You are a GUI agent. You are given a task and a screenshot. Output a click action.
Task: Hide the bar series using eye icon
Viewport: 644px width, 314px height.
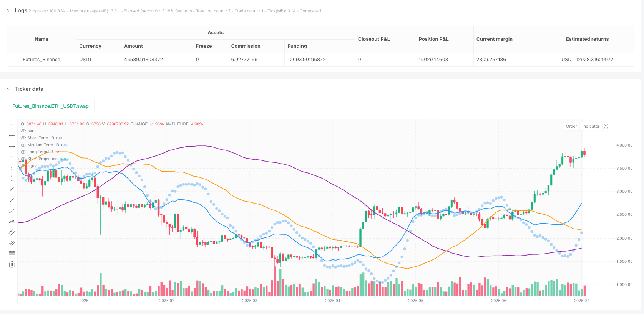click(x=23, y=131)
